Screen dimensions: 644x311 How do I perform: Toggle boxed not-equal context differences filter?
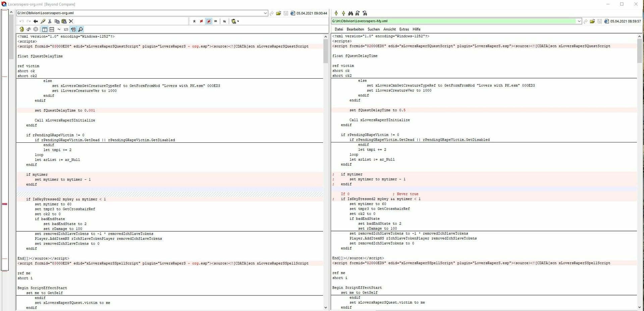click(209, 21)
